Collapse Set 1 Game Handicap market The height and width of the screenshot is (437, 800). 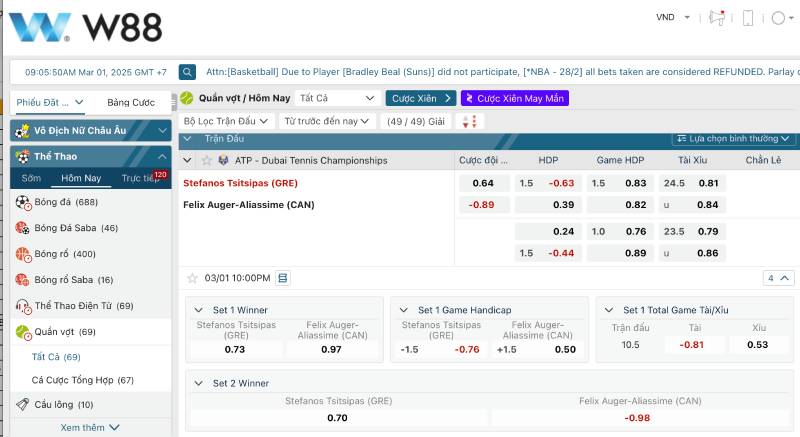click(x=404, y=310)
